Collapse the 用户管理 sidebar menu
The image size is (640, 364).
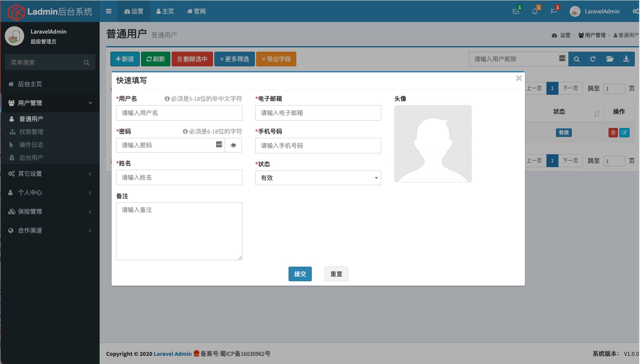tap(50, 103)
